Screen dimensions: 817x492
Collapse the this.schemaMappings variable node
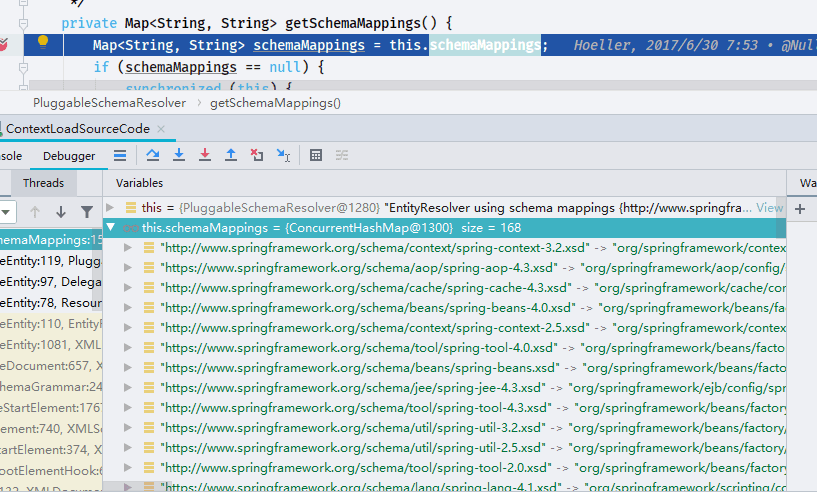click(x=110, y=227)
